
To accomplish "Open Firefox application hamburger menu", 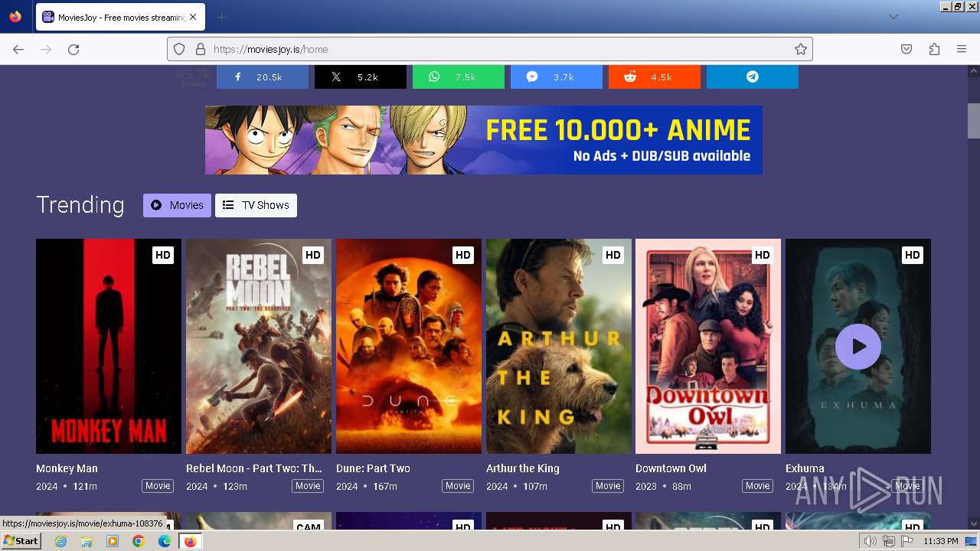I will point(962,49).
